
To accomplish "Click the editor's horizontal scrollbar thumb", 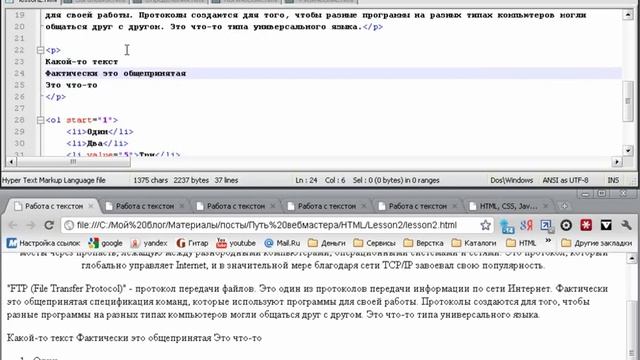I will pyautogui.click(x=73, y=162).
